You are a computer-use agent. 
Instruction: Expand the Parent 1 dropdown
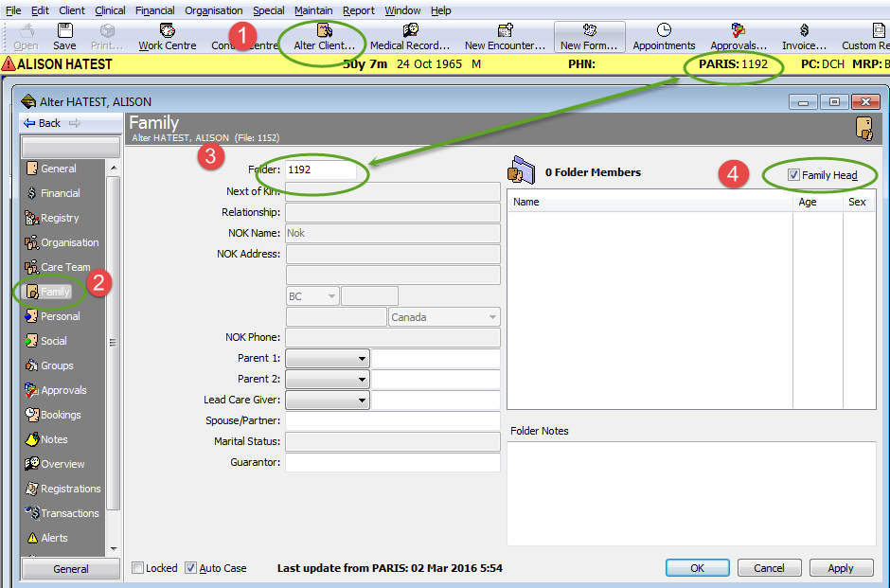click(x=363, y=359)
